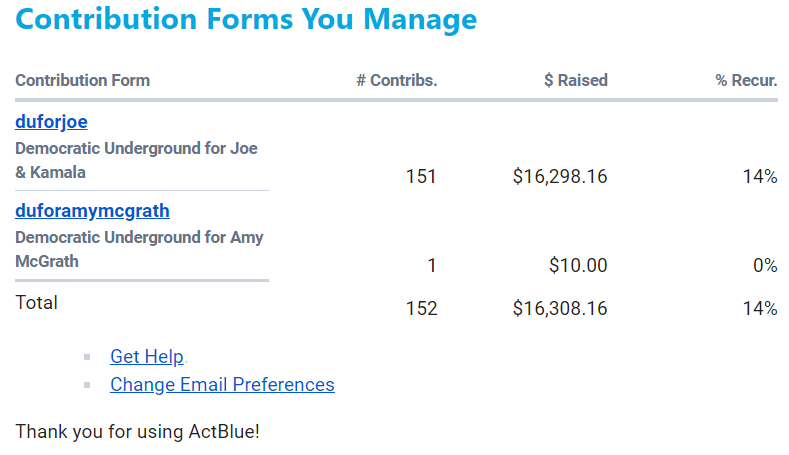This screenshot has height=455, width=789.
Task: Select the 152 total contributions value
Action: tap(421, 309)
